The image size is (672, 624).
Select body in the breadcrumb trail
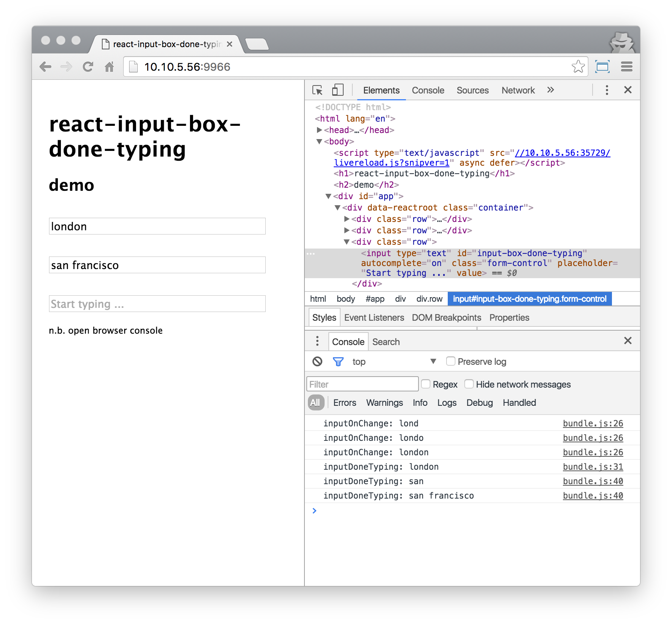346,299
